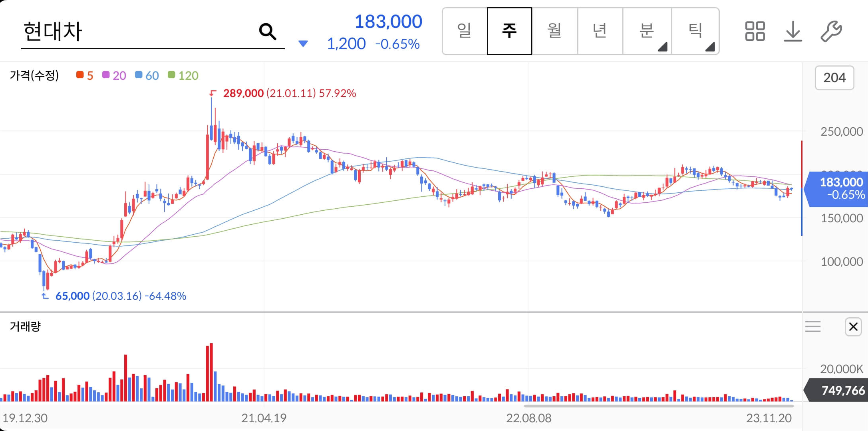Viewport: 868px width, 431px height.
Task: Click the volume panel hamburger lines icon
Action: 812,327
